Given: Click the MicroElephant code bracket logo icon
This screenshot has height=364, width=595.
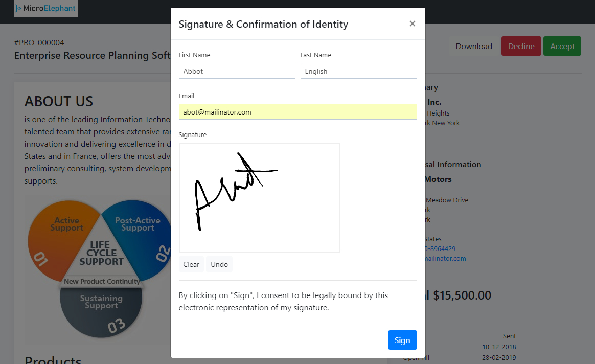Looking at the screenshot, I should (x=17, y=8).
